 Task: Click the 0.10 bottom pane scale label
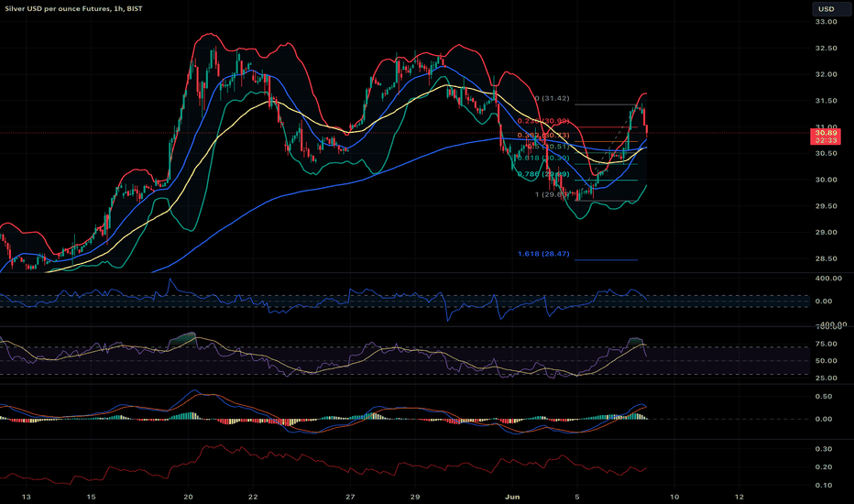pyautogui.click(x=825, y=486)
